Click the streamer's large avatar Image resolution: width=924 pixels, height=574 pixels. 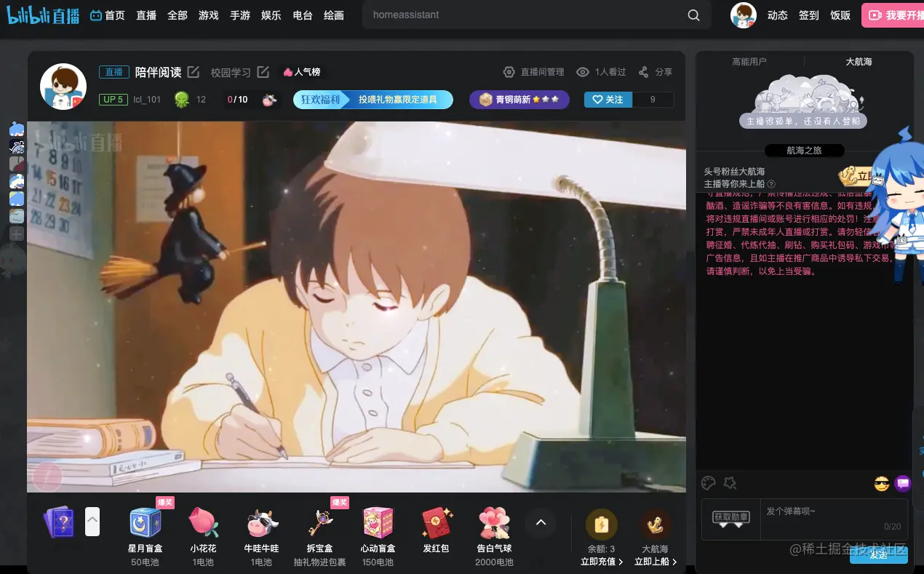(63, 87)
